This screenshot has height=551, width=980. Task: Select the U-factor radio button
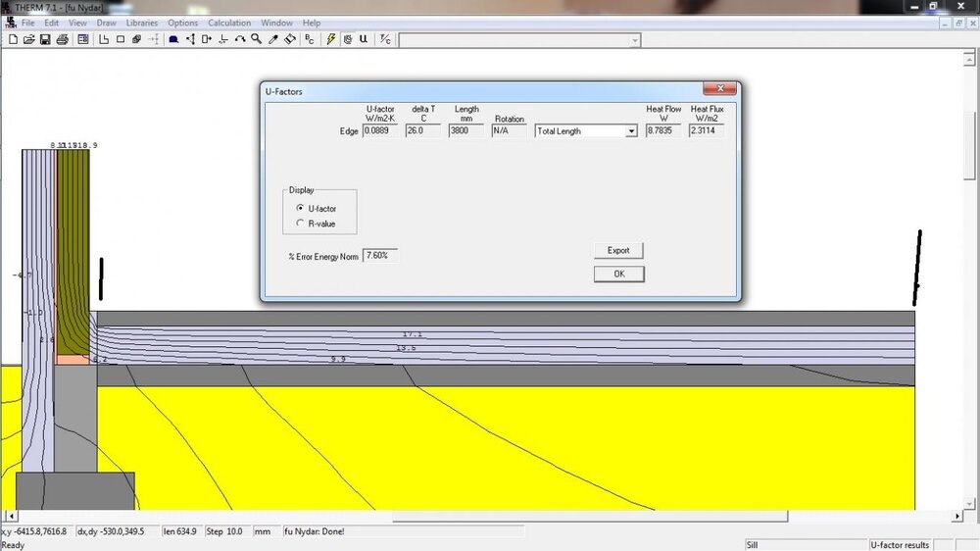(300, 209)
